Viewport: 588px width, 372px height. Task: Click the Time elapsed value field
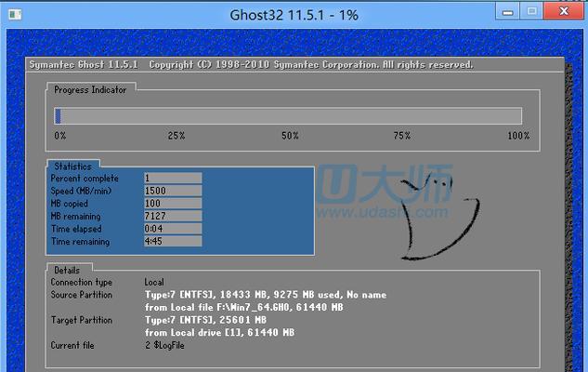pyautogui.click(x=173, y=229)
